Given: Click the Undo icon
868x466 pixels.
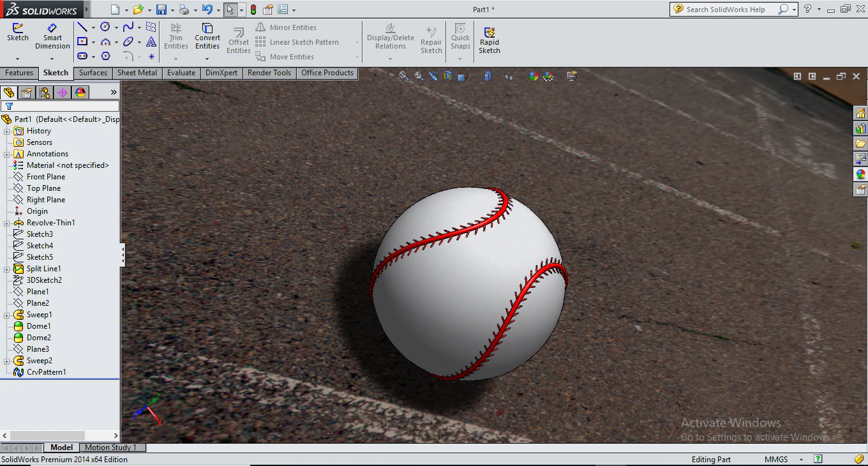Looking at the screenshot, I should click(207, 10).
